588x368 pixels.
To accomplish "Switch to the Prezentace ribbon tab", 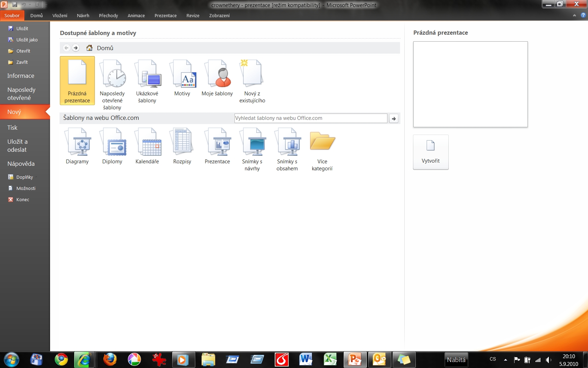I will [166, 15].
